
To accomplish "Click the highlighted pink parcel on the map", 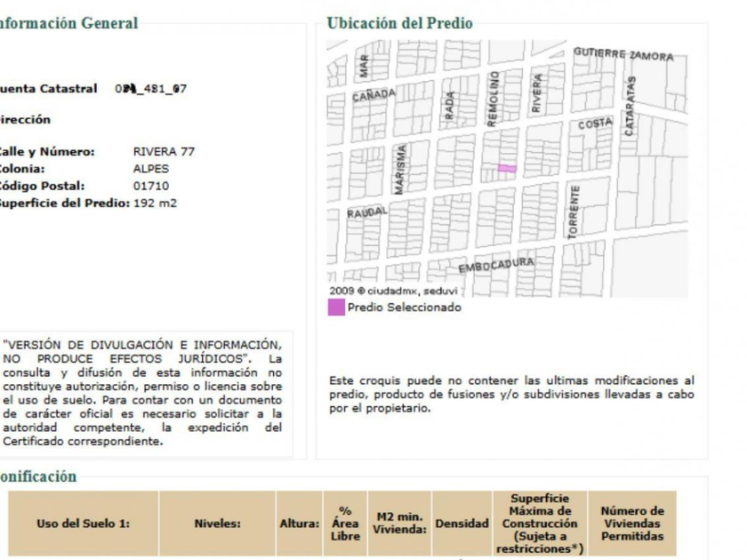I will pos(507,168).
